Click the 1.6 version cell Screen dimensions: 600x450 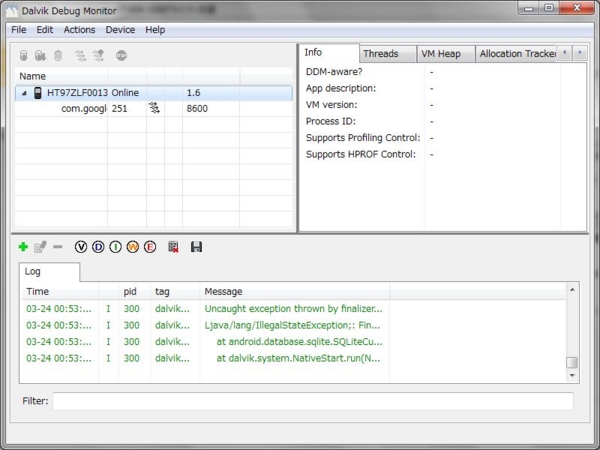[193, 93]
